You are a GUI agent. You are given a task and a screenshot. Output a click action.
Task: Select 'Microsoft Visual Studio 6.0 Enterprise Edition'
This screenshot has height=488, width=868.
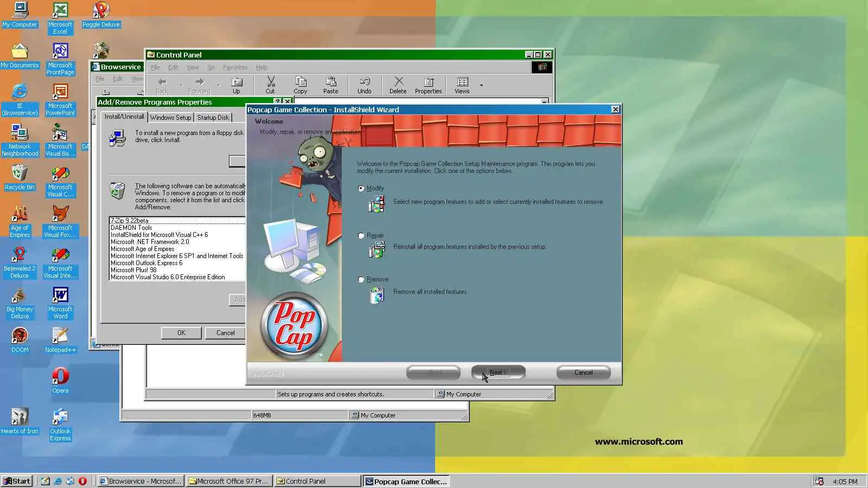pos(177,277)
